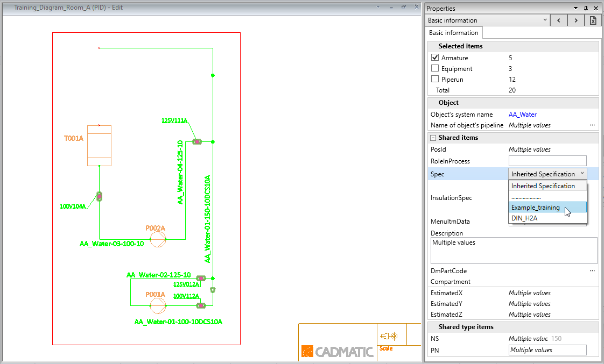Image resolution: width=604 pixels, height=364 pixels.
Task: Open AA_Water system name link
Action: point(522,115)
